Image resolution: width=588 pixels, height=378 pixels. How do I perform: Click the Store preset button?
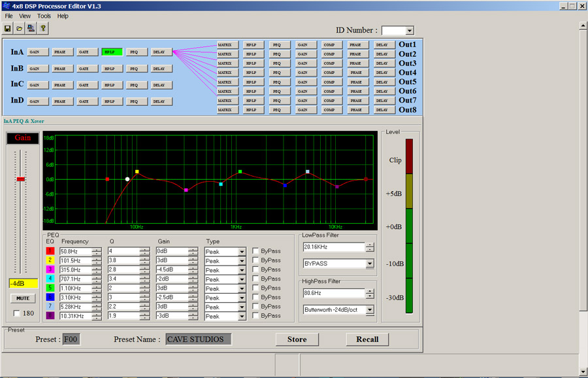point(297,339)
